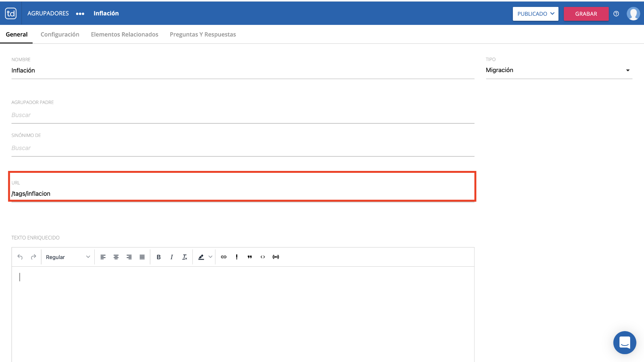Viewport: 644px width, 362px height.
Task: Insert a hyperlink with link icon
Action: [x=224, y=257]
